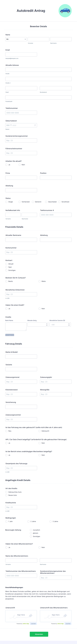Click the Marke & Modell text field

point(21,357)
